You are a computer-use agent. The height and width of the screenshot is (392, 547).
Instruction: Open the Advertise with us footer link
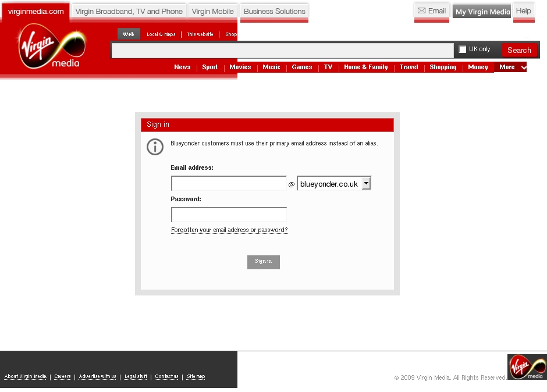click(x=97, y=376)
